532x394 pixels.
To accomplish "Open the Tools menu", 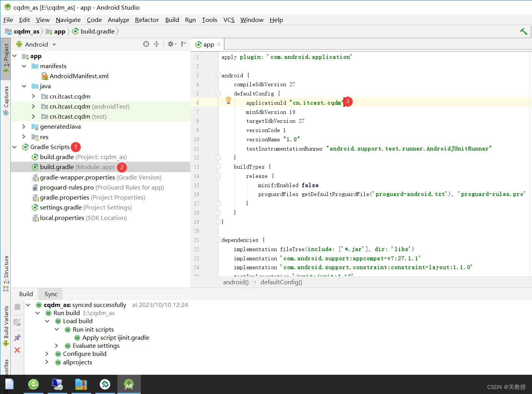I will point(210,20).
